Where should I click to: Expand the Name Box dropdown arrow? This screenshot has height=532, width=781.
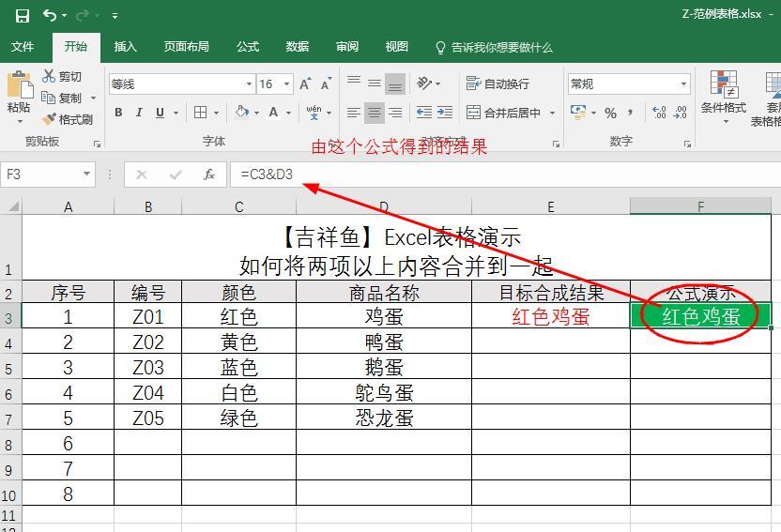(x=86, y=175)
